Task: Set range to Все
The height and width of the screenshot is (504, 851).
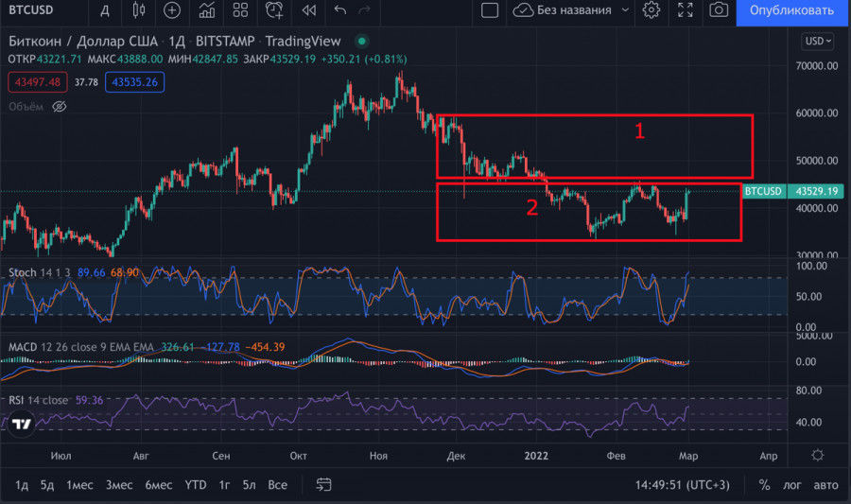Action: tap(277, 485)
